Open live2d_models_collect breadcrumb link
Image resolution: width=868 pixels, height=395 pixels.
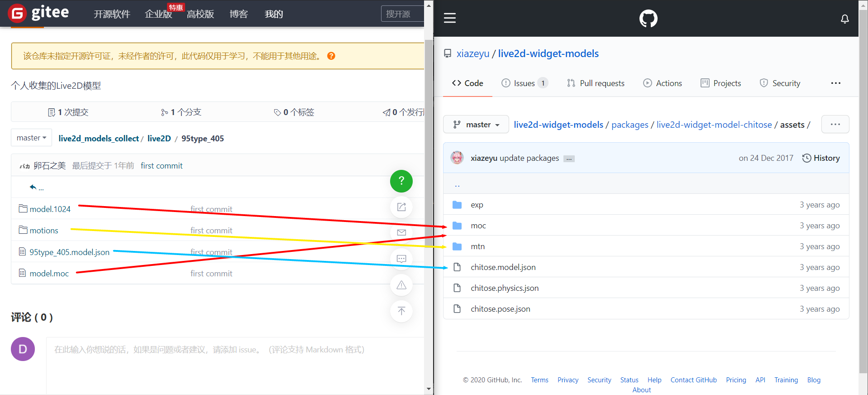pos(99,138)
